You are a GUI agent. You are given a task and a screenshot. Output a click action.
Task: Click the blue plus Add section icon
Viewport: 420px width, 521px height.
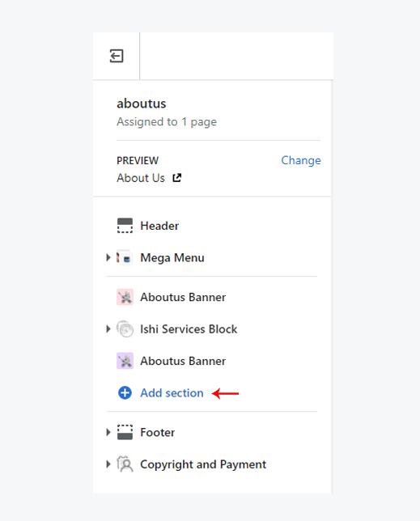click(125, 392)
